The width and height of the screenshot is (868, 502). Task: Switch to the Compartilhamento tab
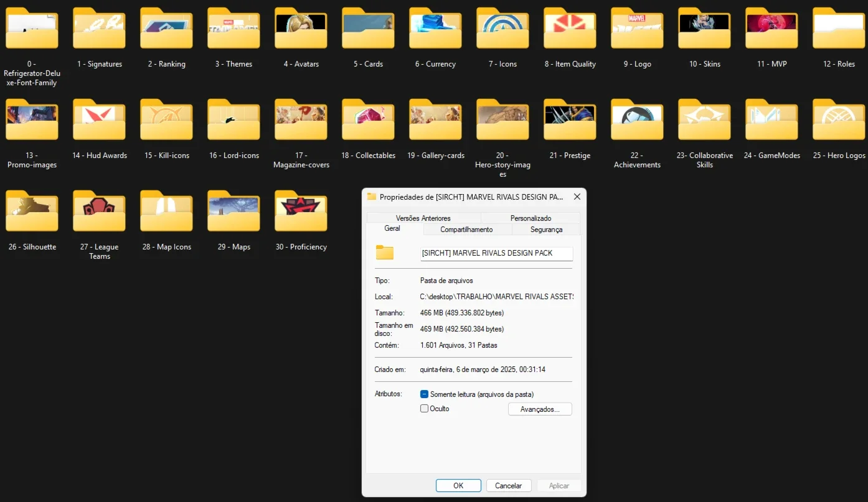(466, 230)
